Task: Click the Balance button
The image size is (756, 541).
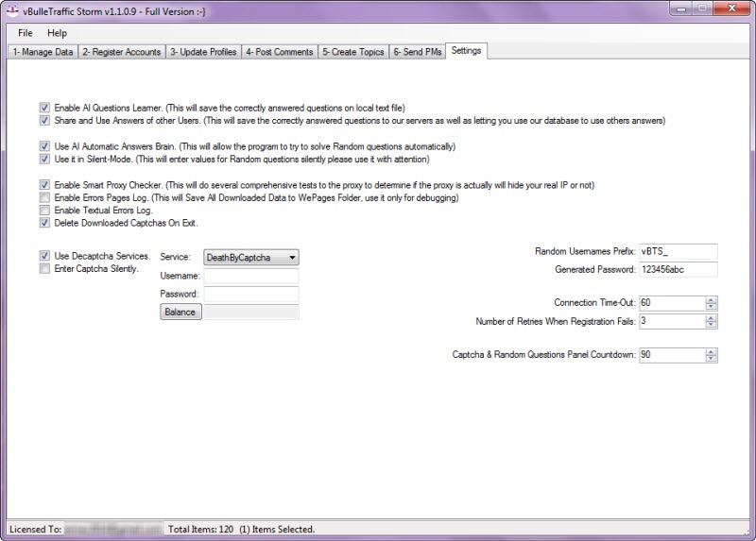Action: click(180, 312)
